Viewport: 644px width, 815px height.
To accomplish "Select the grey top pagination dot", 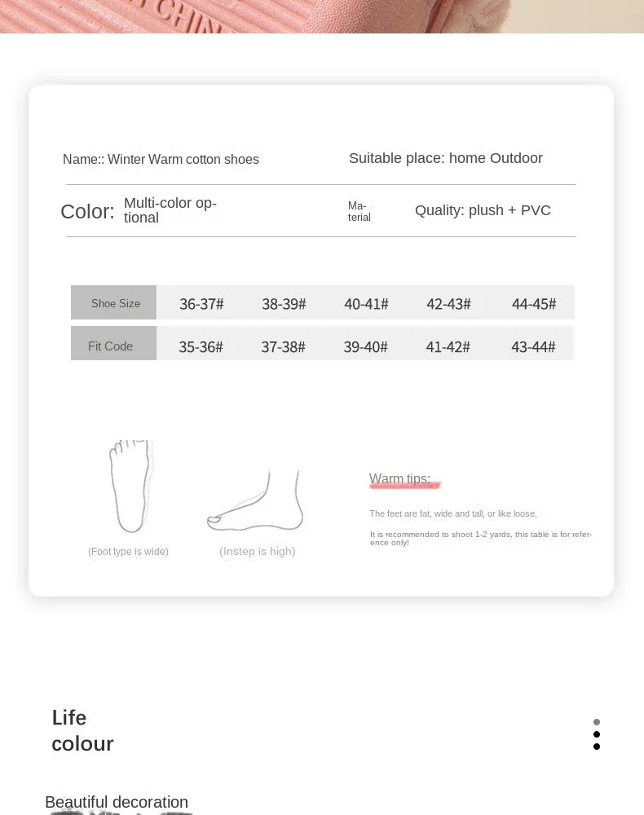I will [597, 722].
